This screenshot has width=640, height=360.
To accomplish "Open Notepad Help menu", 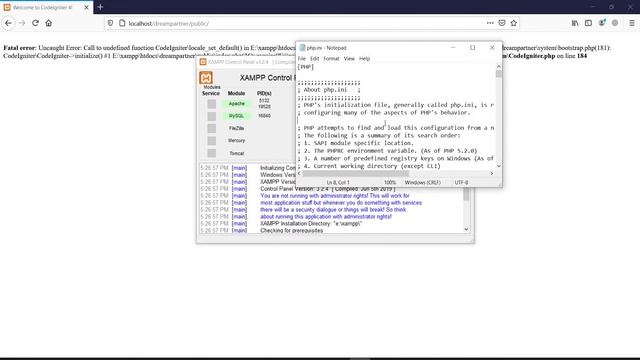I will pyautogui.click(x=364, y=59).
